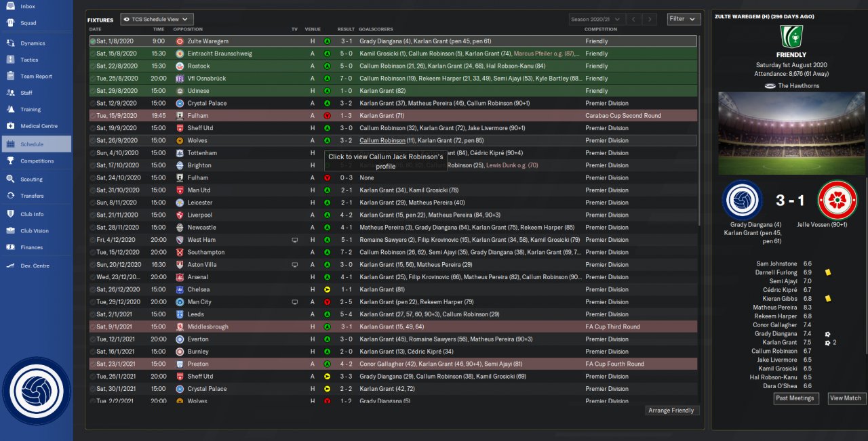Screen dimensions: 868x441
Task: Click the Tottenham club crest in fixtures
Action: coord(180,153)
